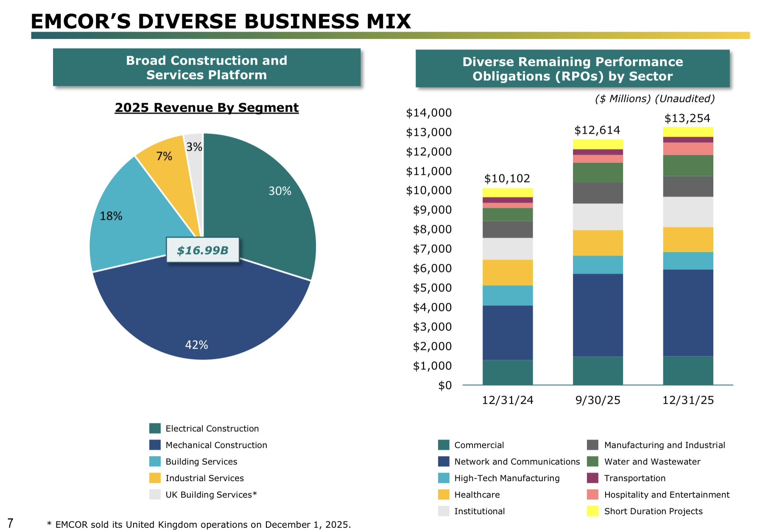
Task: Click the footnote about United Kingdom operations sale
Action: 199,524
